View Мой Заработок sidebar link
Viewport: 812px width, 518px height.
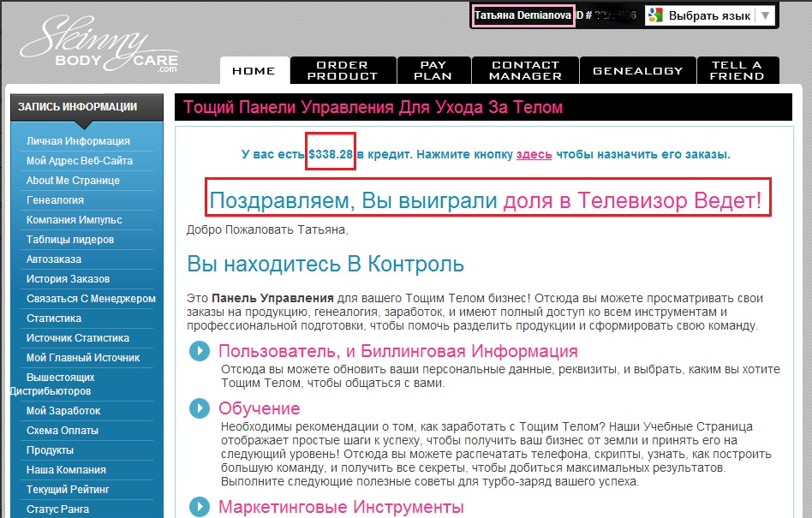pos(63,410)
